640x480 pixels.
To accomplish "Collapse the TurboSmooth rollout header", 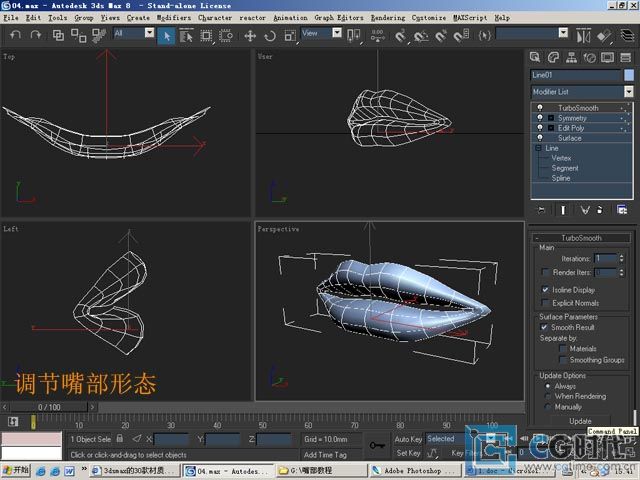I will pos(581,238).
